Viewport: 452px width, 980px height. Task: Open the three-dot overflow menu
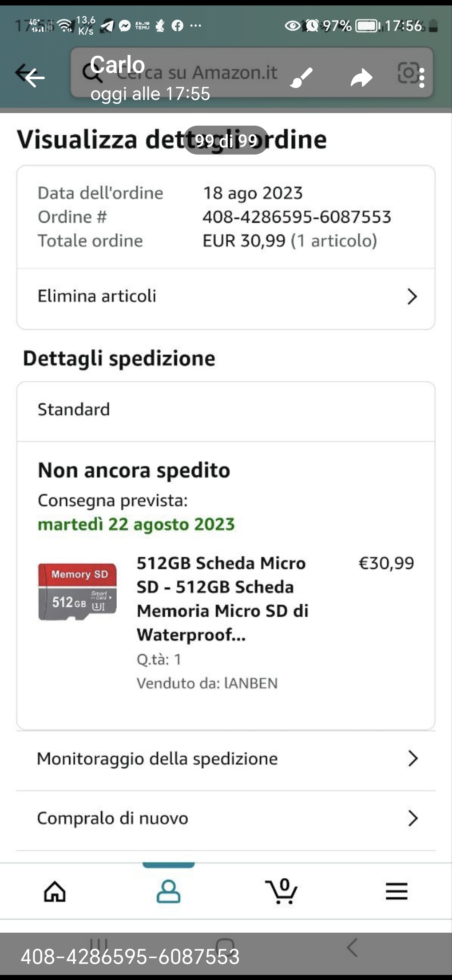[x=422, y=78]
